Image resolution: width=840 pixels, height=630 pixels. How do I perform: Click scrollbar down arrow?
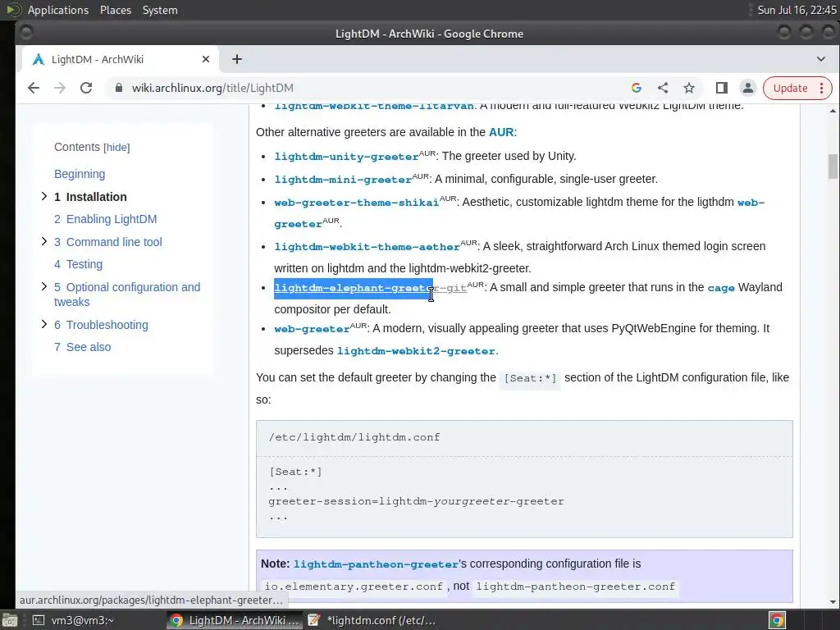tap(833, 602)
